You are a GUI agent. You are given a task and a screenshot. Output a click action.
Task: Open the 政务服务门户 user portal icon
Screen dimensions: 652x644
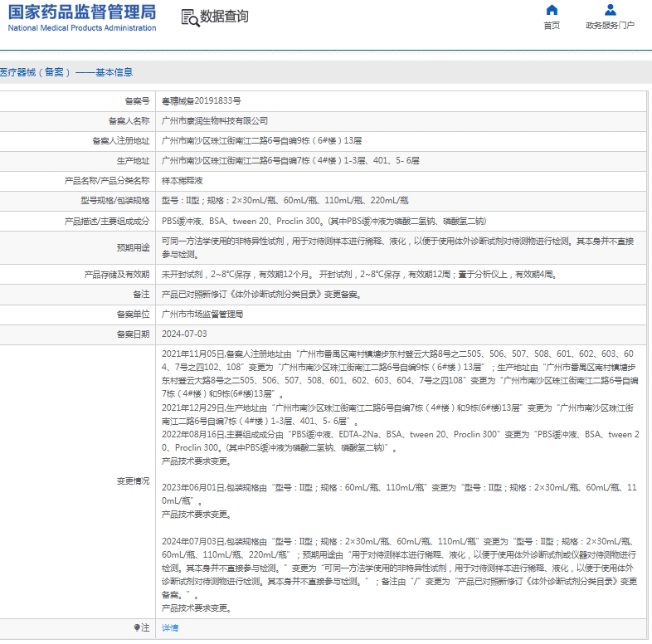pos(610,10)
